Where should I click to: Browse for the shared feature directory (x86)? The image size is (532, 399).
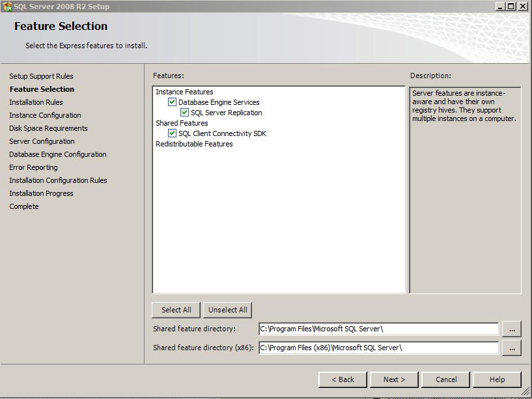[x=512, y=348]
